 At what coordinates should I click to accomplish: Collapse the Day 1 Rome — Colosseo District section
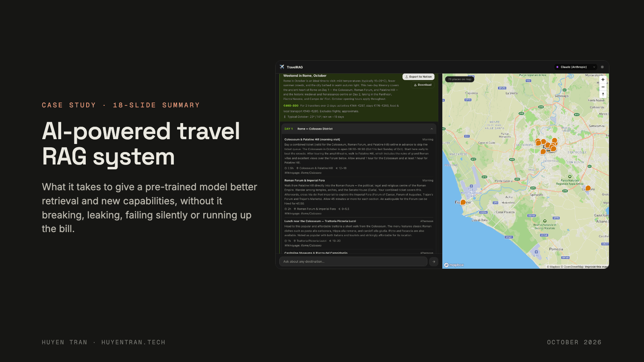pos(431,129)
